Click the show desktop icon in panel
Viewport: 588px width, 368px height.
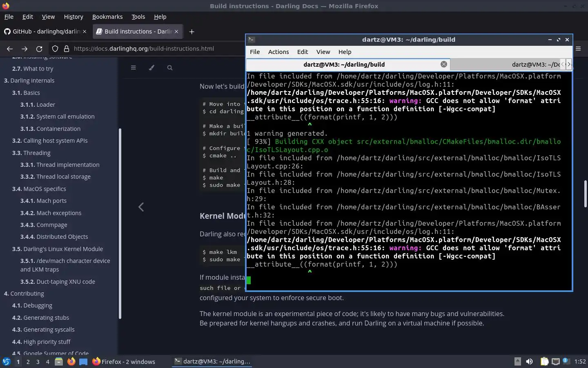coord(83,361)
